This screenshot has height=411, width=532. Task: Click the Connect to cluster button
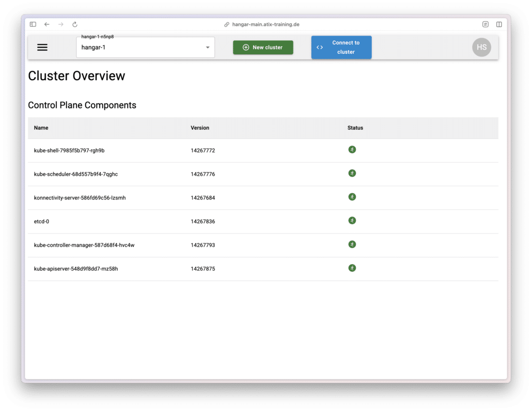(x=341, y=48)
